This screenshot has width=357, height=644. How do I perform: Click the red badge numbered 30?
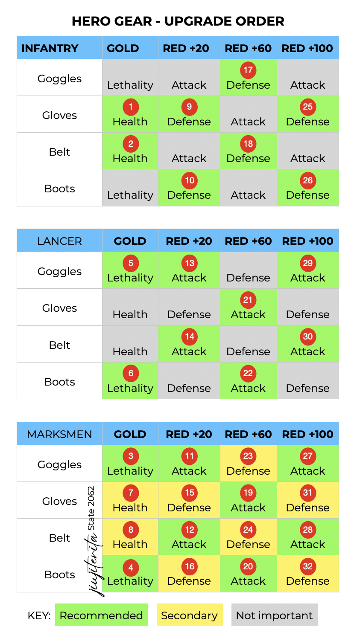pyautogui.click(x=307, y=337)
